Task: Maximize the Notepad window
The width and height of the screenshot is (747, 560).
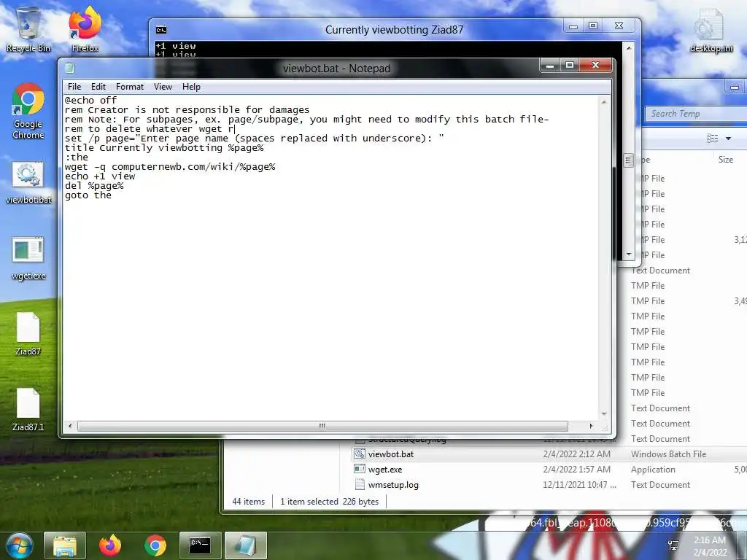Action: tap(569, 65)
